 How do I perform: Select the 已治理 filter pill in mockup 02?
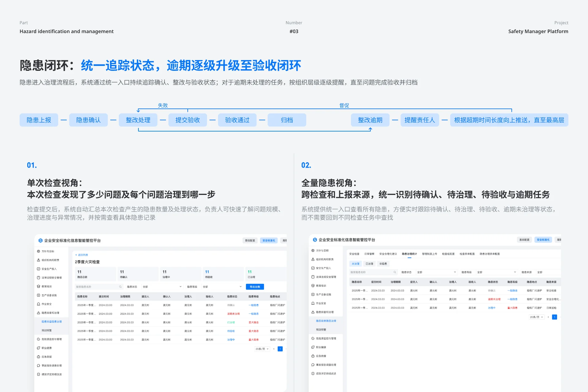pos(369,264)
